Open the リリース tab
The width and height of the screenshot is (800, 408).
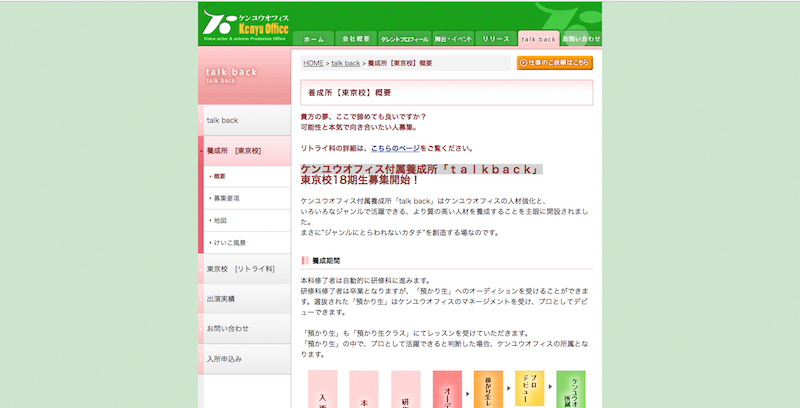click(x=495, y=38)
